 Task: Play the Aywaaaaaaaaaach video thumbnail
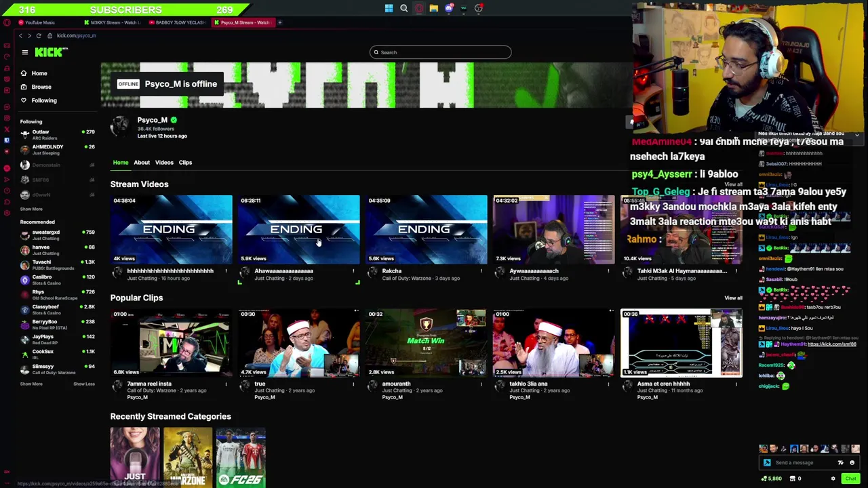pos(554,229)
